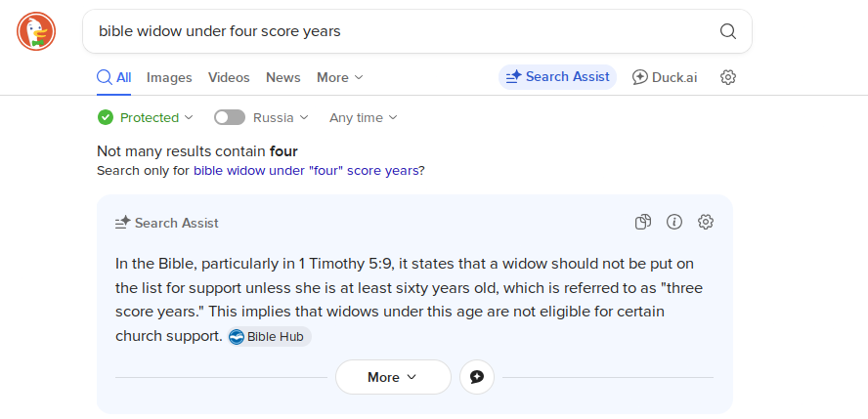Open the Russia region dropdown
Screen dimensions: 868x419
pos(281,117)
